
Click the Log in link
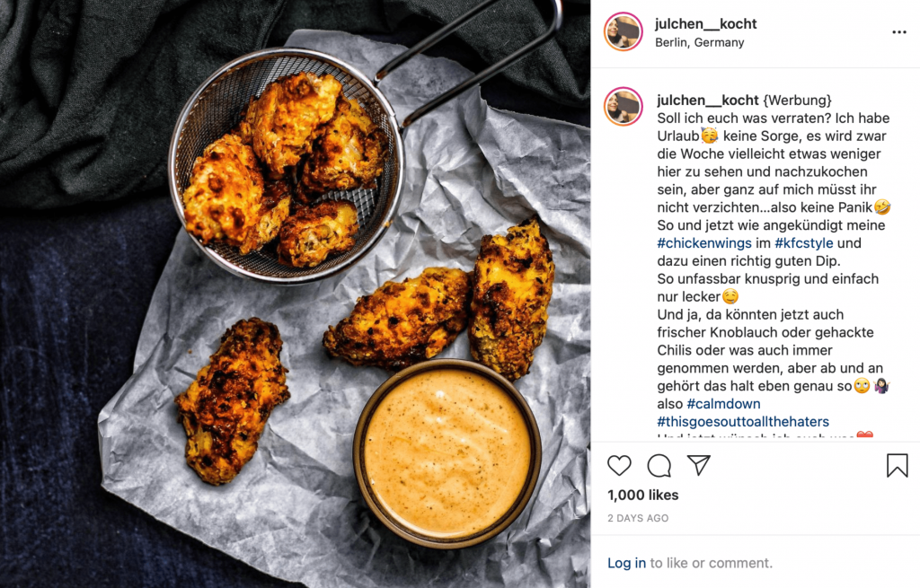click(626, 563)
